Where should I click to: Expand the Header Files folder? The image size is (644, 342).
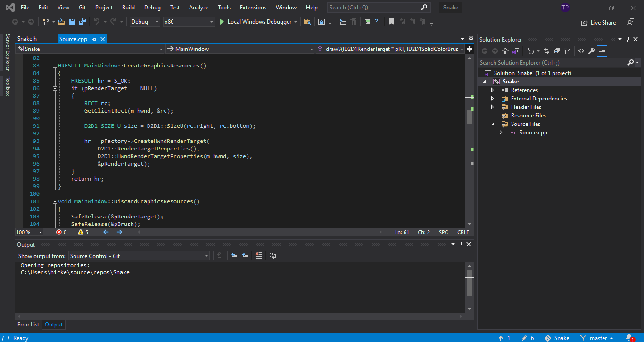pyautogui.click(x=493, y=107)
